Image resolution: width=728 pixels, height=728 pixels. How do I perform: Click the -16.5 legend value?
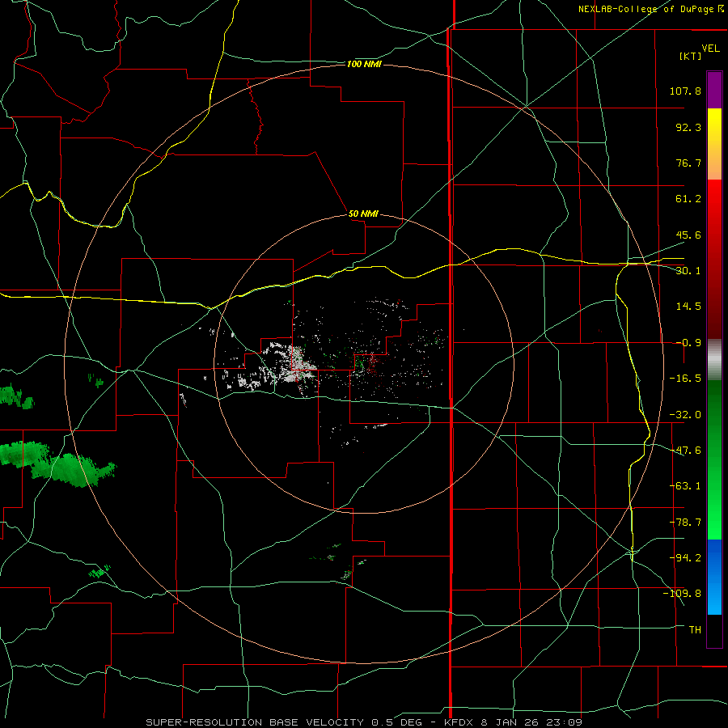pyautogui.click(x=685, y=379)
